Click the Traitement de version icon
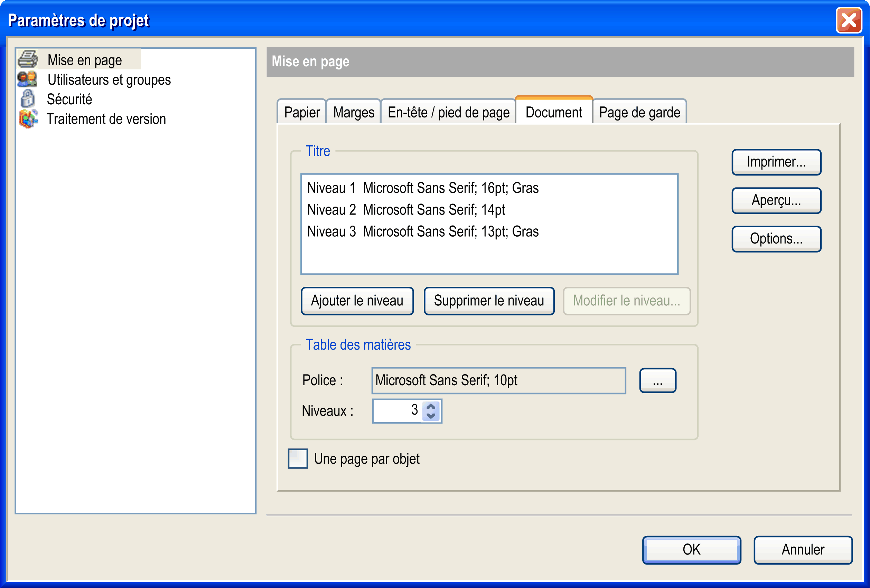 [28, 118]
